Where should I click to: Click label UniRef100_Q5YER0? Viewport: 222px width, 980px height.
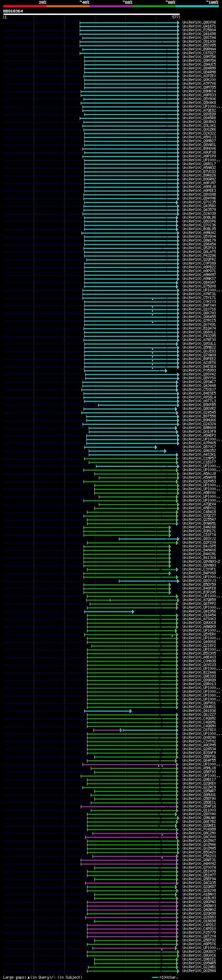point(199,634)
